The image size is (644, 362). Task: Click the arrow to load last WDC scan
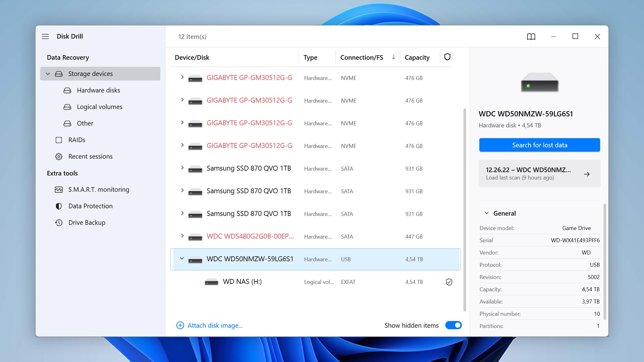click(x=587, y=174)
